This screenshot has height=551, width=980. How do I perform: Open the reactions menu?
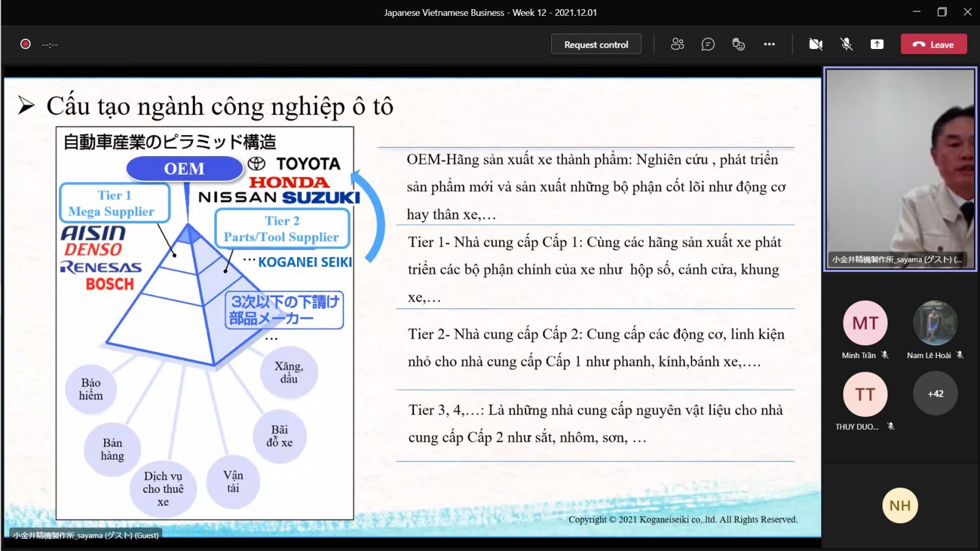(739, 44)
